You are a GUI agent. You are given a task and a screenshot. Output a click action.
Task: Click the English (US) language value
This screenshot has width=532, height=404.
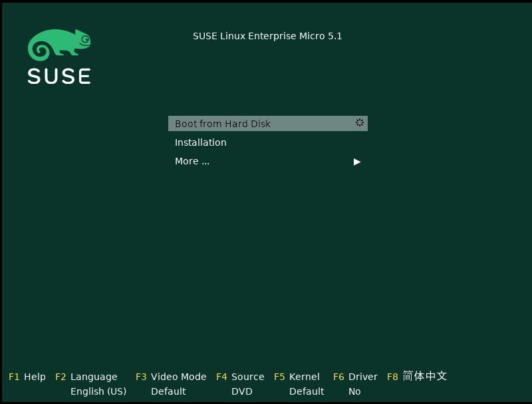tap(98, 391)
